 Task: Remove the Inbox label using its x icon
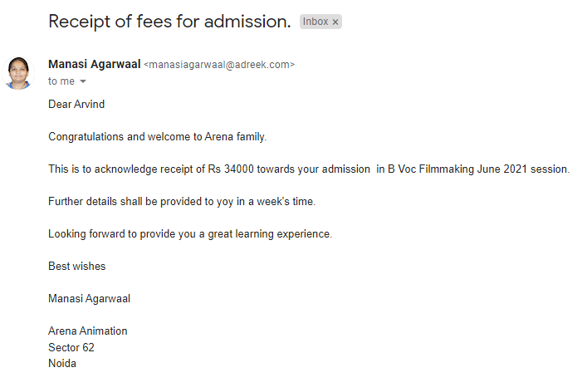coord(335,22)
